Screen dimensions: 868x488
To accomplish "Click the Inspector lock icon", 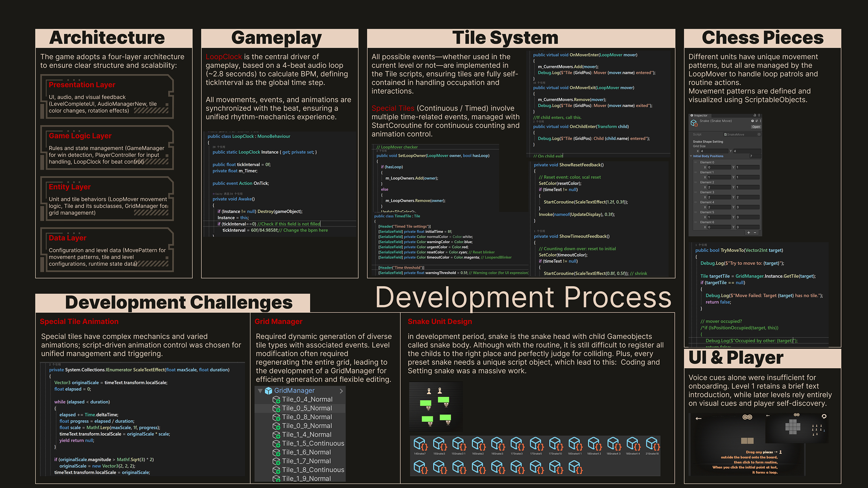I will 755,115.
